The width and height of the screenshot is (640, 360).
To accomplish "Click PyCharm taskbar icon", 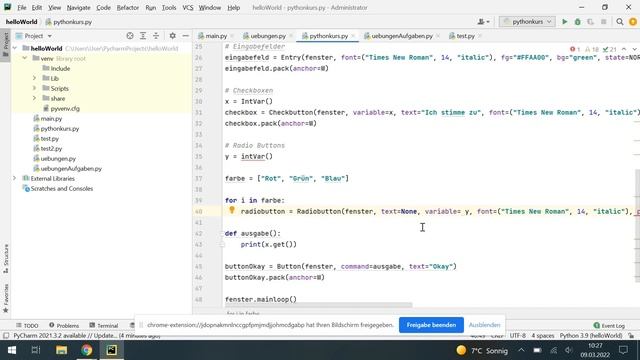I will click(x=111, y=350).
